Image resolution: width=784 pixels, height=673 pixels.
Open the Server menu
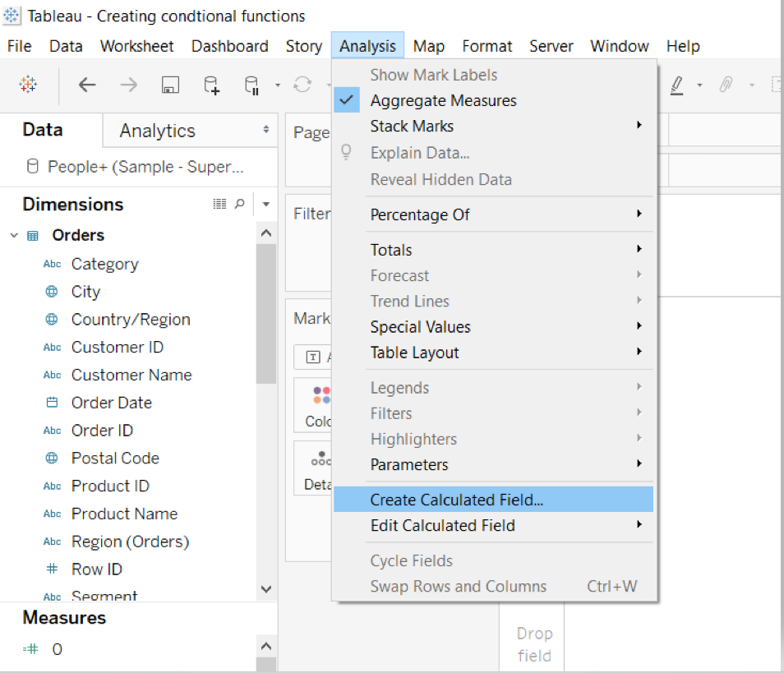coord(551,46)
